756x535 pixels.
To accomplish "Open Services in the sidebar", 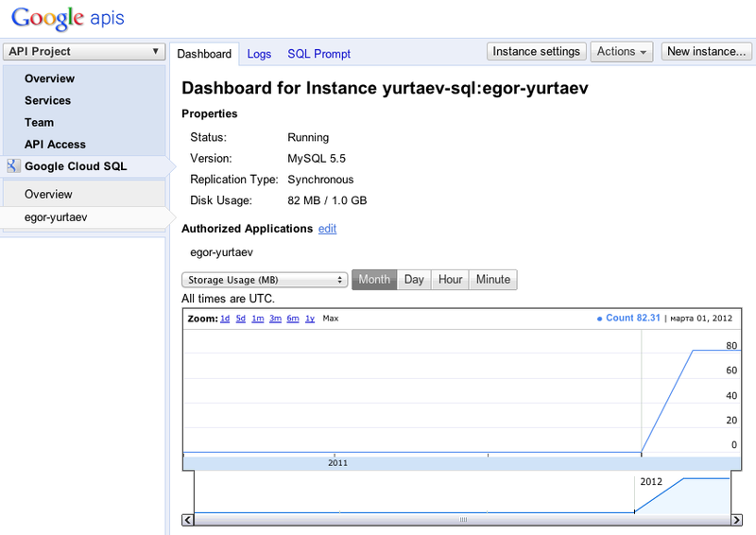I will [48, 100].
